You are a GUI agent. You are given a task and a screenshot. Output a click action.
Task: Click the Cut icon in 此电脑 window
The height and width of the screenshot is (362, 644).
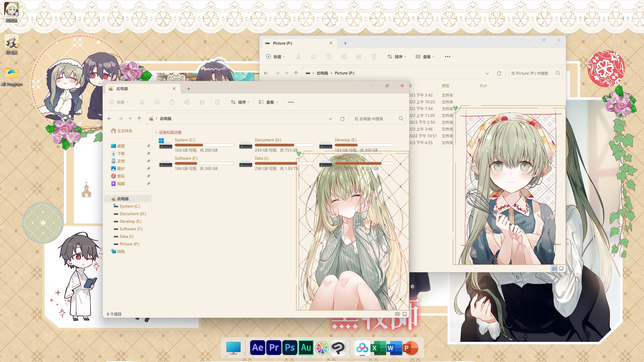tap(142, 102)
